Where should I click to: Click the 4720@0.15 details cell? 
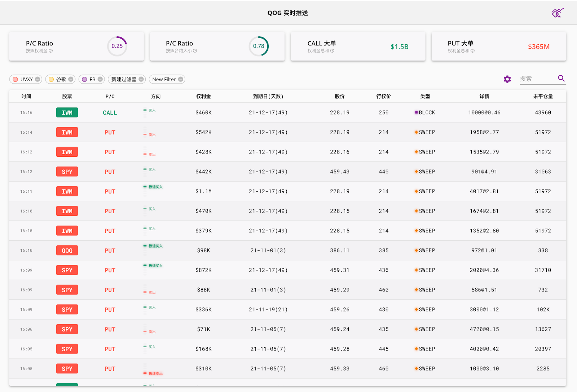coord(484,329)
